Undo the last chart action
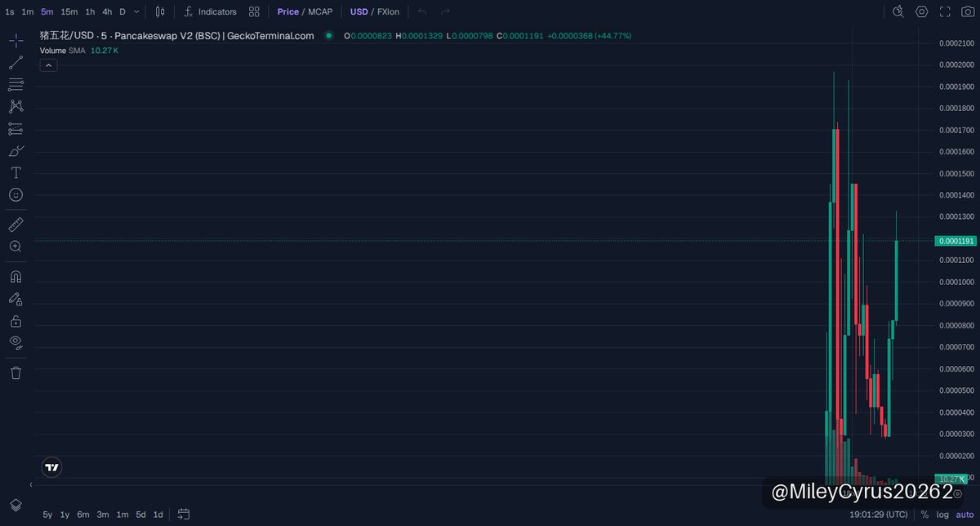This screenshot has height=526, width=980. (422, 11)
